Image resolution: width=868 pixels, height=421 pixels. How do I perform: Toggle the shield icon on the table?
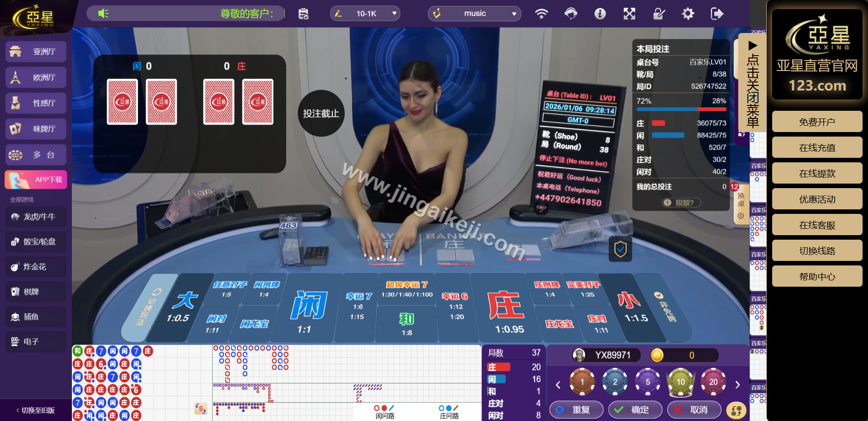(620, 249)
